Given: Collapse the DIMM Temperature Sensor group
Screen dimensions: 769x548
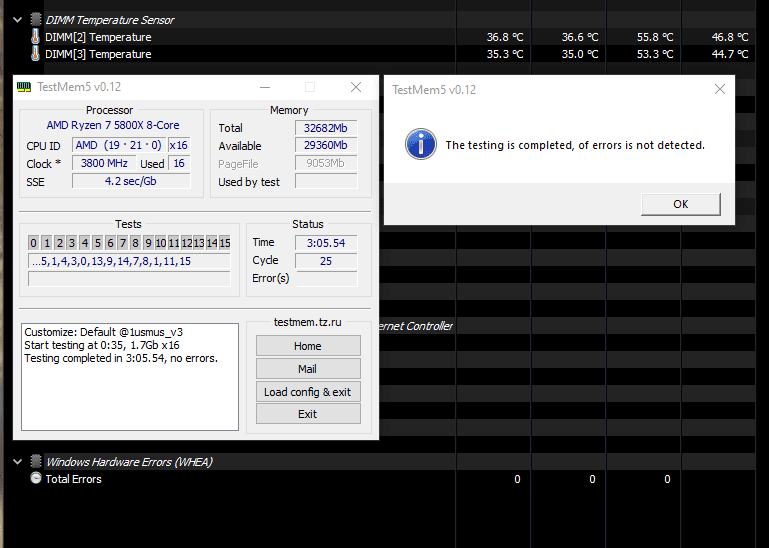Looking at the screenshot, I should click(x=18, y=20).
